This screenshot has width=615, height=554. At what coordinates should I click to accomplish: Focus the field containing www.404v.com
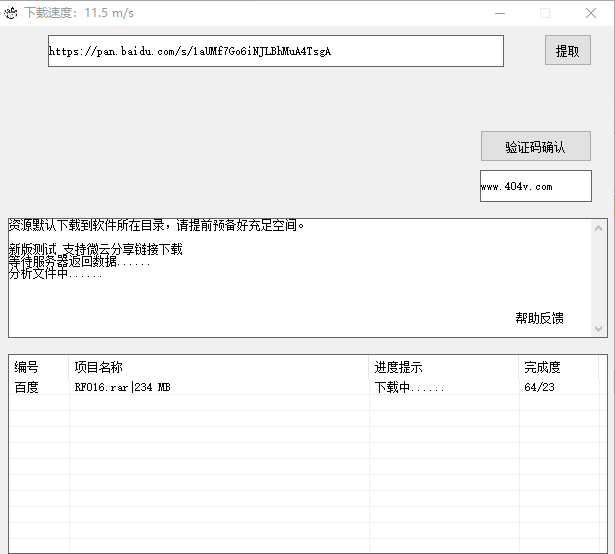tap(535, 186)
